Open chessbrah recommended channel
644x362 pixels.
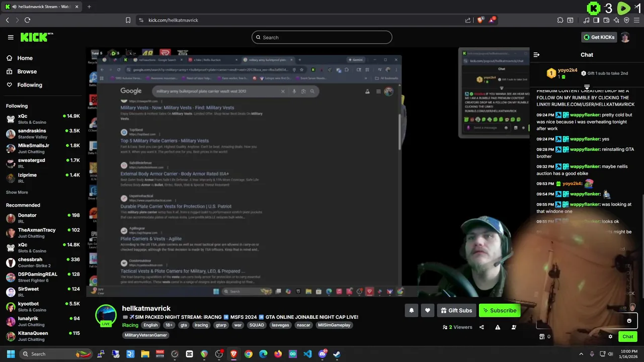pos(43,262)
